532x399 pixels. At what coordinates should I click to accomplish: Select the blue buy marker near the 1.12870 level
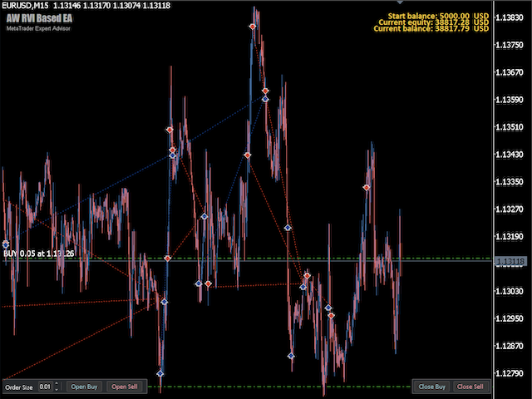291,356
